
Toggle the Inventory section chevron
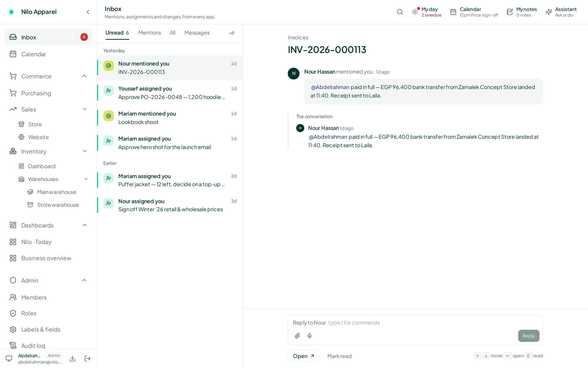pyautogui.click(x=85, y=151)
